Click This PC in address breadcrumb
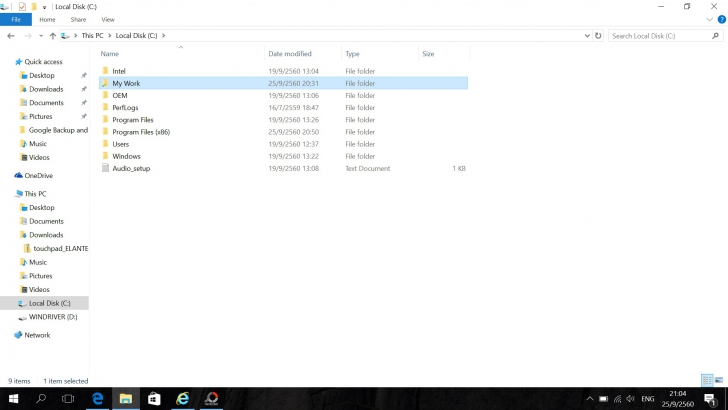The width and height of the screenshot is (728, 410). (x=92, y=35)
